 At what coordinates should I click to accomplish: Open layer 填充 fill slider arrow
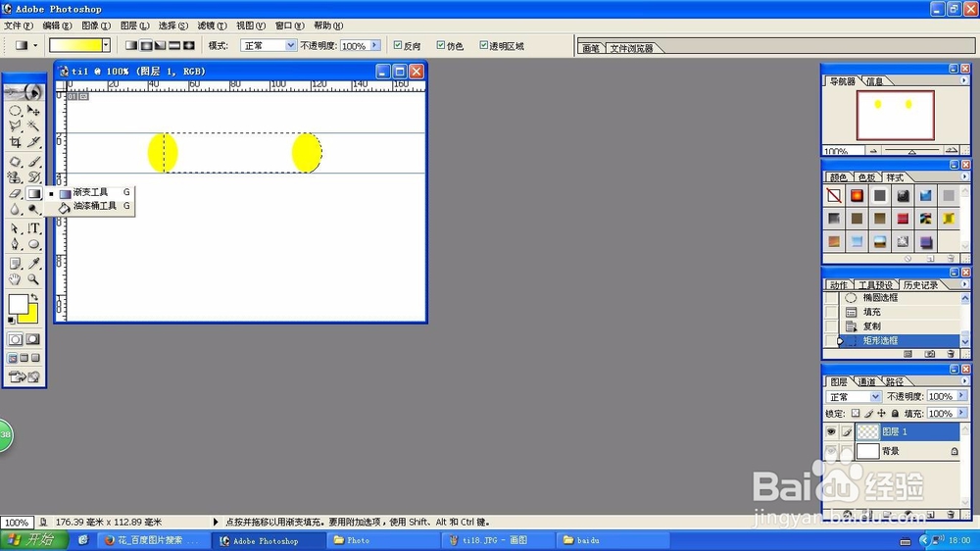[962, 413]
